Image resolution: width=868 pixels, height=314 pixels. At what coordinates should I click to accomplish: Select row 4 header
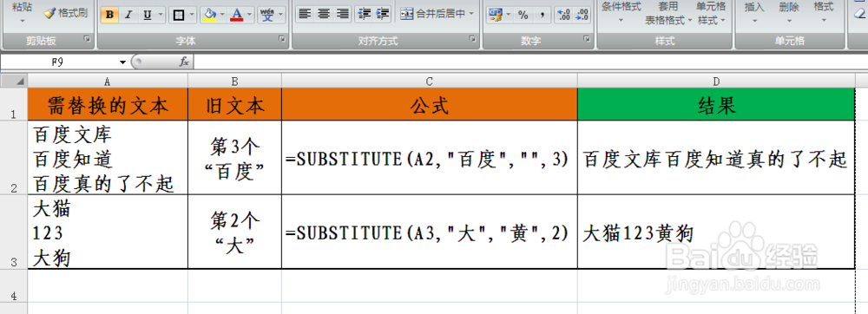click(x=14, y=285)
